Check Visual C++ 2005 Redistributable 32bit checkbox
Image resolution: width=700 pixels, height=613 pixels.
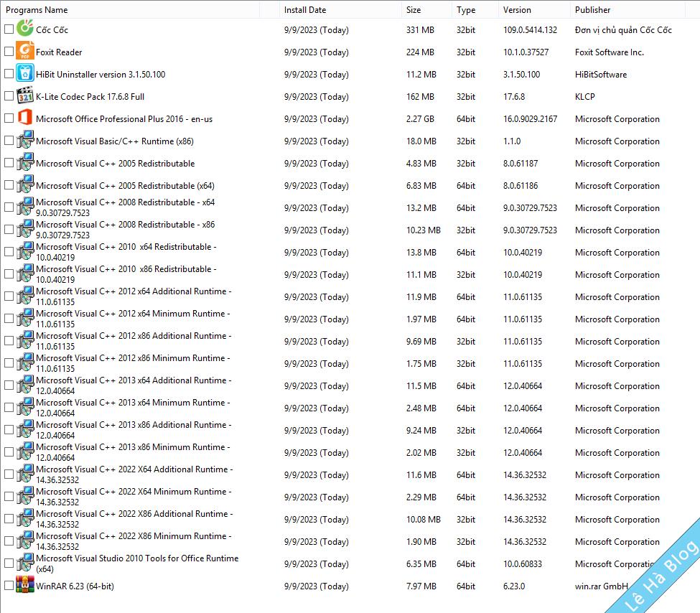click(x=9, y=163)
